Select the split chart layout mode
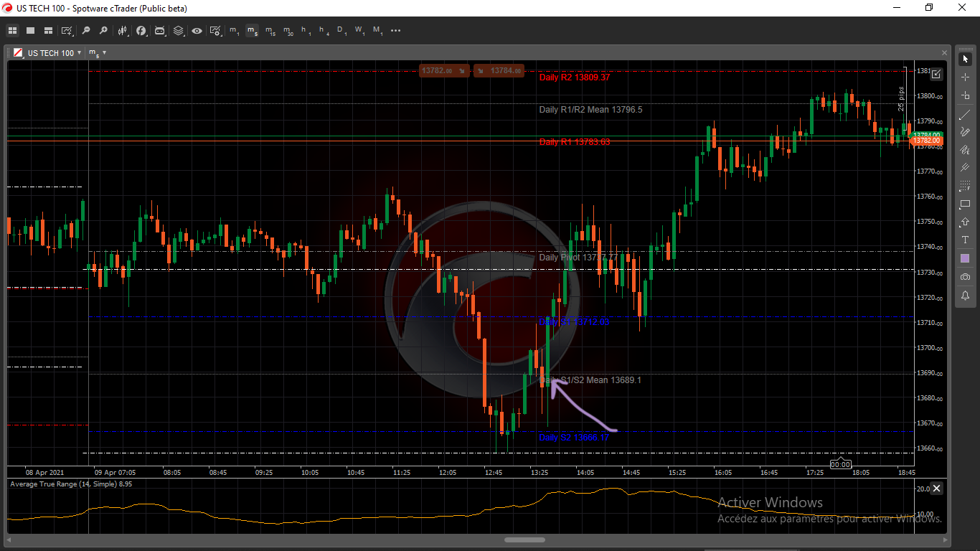980x551 pixels. click(48, 31)
